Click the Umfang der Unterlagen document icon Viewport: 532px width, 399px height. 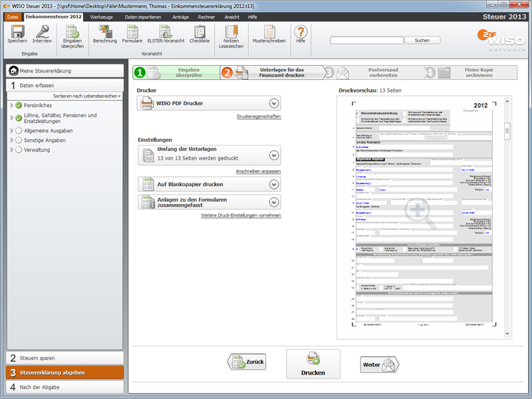[148, 155]
